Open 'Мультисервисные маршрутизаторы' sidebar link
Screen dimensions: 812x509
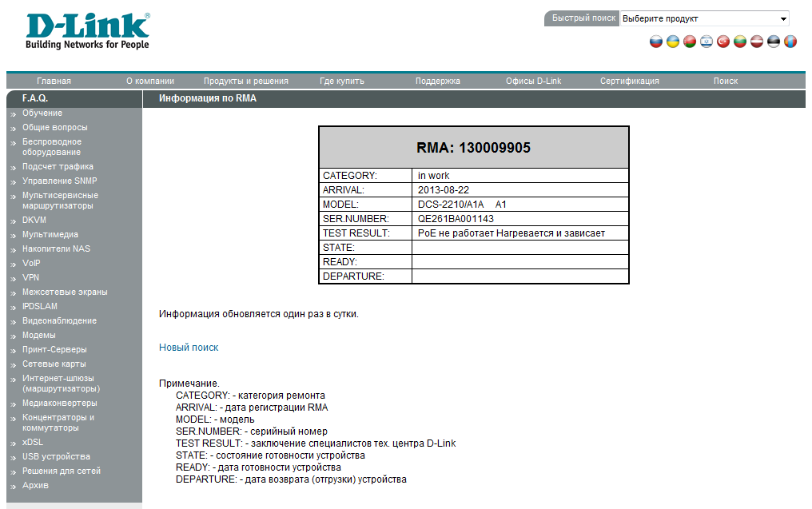tap(60, 201)
